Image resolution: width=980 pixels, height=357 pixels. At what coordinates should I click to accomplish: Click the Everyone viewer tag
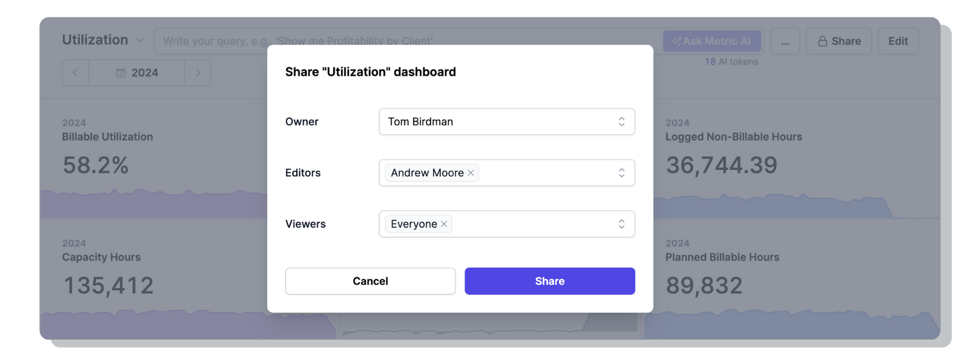[413, 224]
